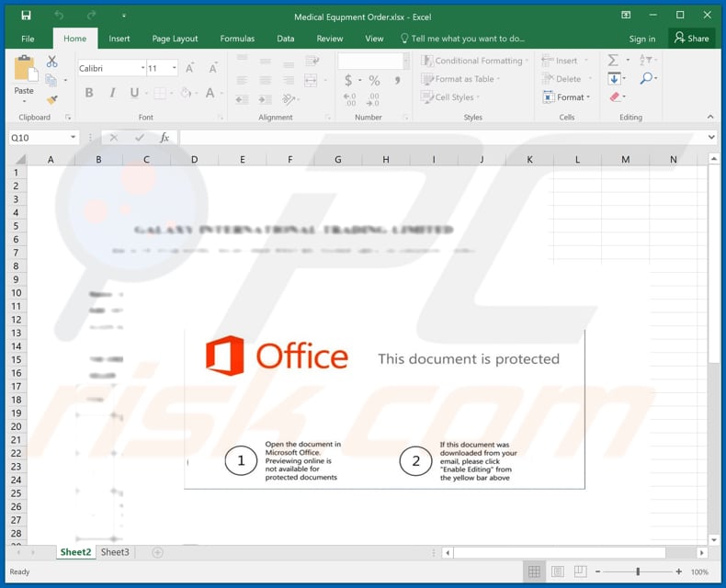Switch to the Insert tab

pos(119,39)
